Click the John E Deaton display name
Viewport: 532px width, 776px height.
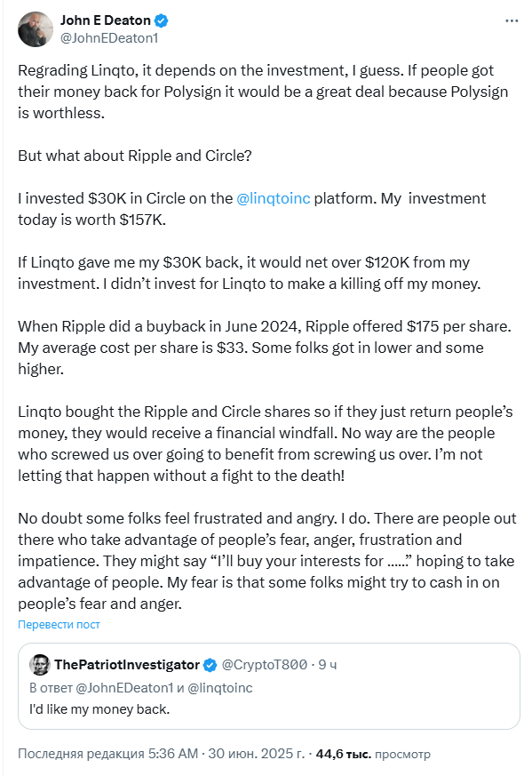click(x=106, y=20)
